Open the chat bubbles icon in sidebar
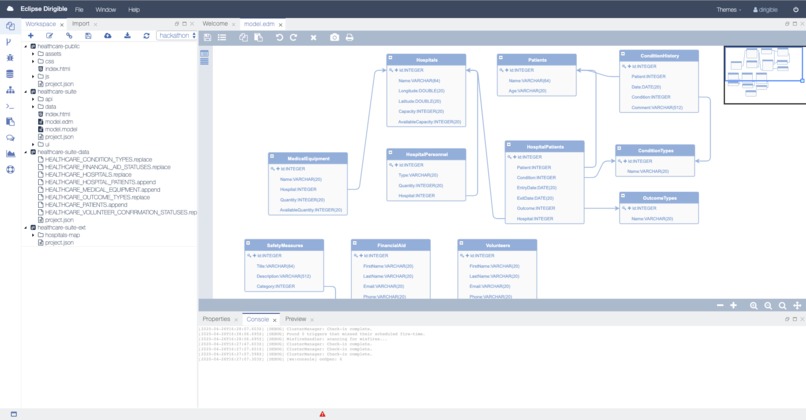Image resolution: width=806 pixels, height=420 pixels. (10, 138)
